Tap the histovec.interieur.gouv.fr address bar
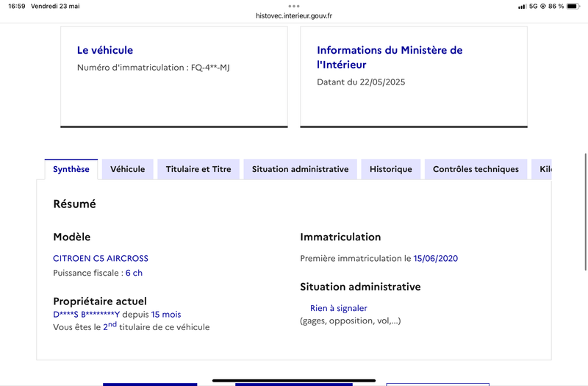Screen dimensions: 588x386 (294, 15)
